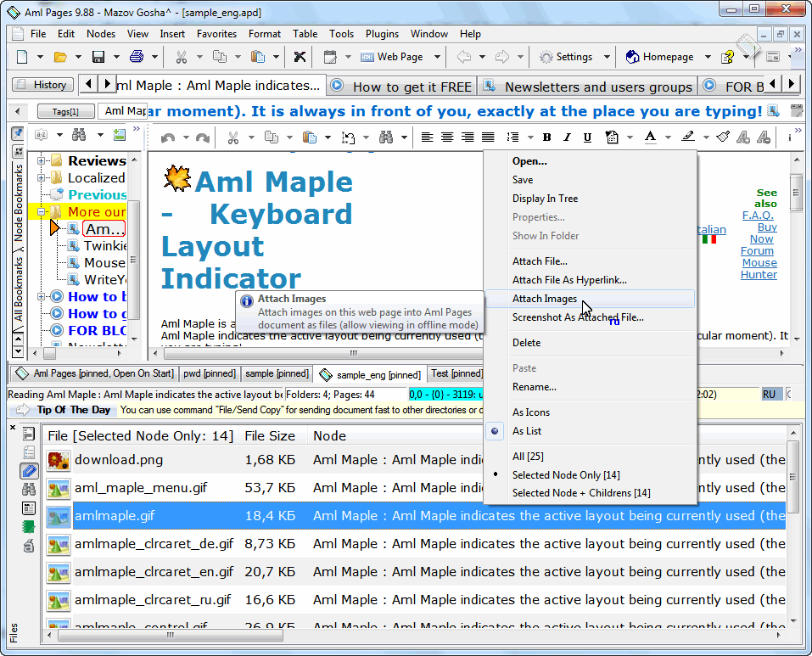Screen dimensions: 812x656
Task: Save the document with the floppy disk icon
Action: point(98,57)
